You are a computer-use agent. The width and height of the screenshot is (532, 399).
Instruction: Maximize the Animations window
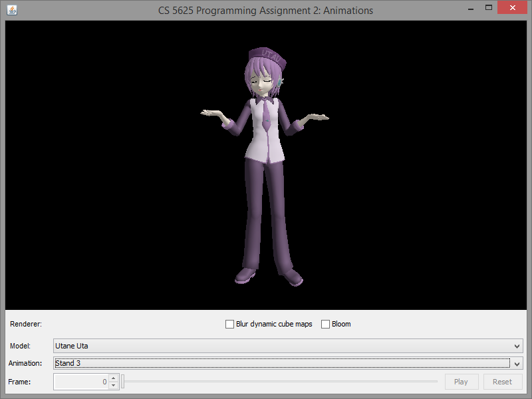click(x=489, y=8)
